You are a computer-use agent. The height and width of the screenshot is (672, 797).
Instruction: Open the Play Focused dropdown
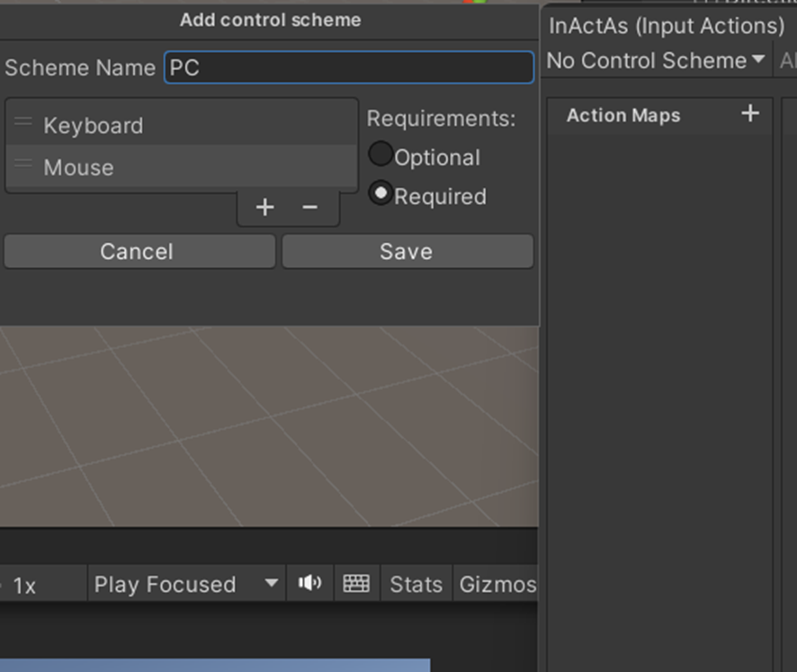[186, 584]
